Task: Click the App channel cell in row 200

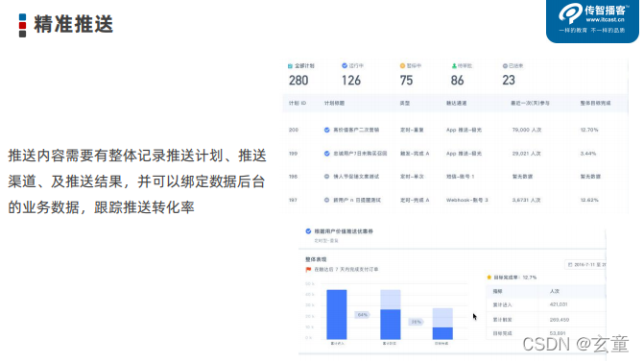Action: (x=464, y=130)
